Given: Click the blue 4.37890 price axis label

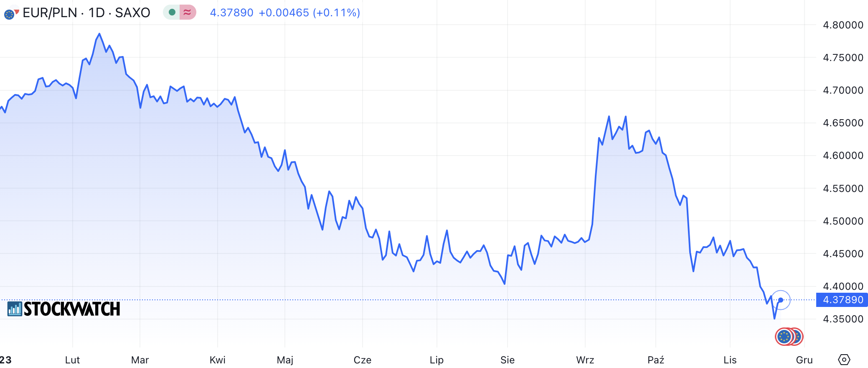Looking at the screenshot, I should coord(842,300).
